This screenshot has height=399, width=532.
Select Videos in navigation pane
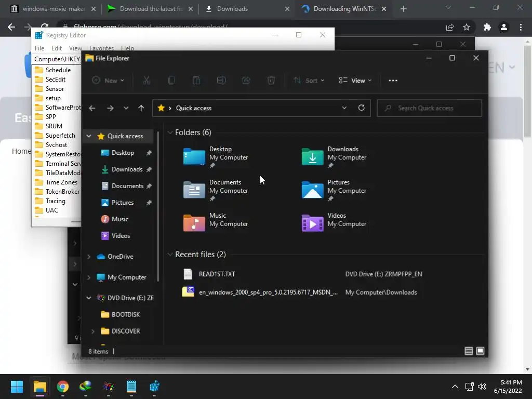click(x=121, y=236)
